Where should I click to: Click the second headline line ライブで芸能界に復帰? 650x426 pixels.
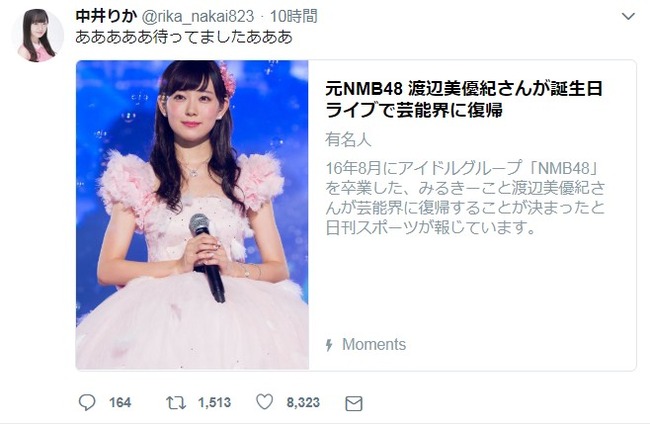414,110
